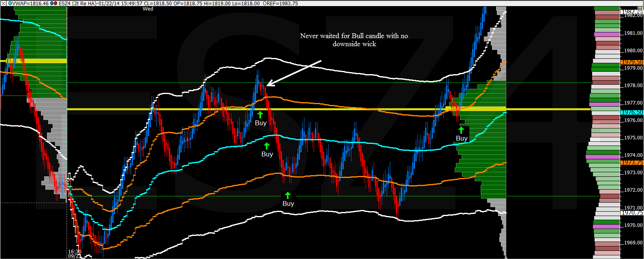Click the Hi=1819.00 high value
644x259 pixels.
218,3
